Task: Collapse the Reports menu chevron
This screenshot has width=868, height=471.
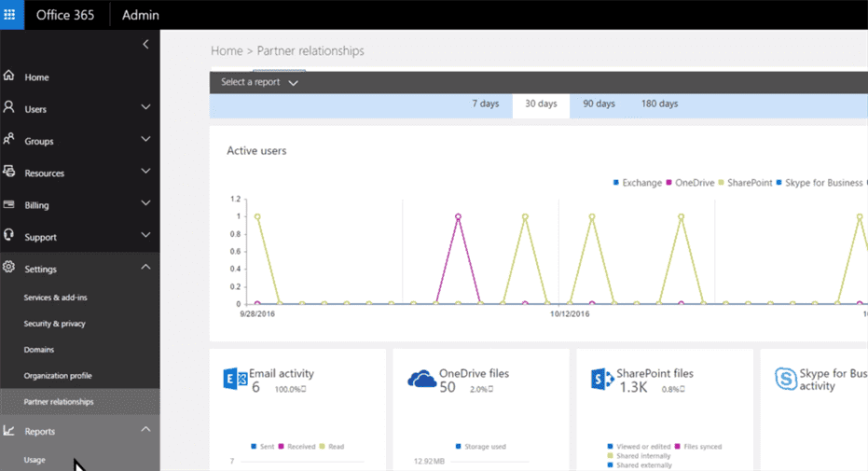Action: [x=145, y=429]
